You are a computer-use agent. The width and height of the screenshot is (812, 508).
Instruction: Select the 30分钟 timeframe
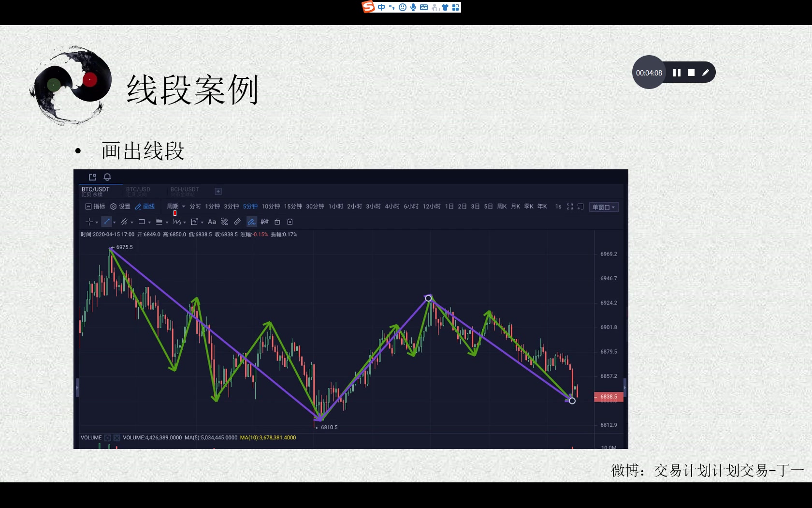tap(315, 207)
